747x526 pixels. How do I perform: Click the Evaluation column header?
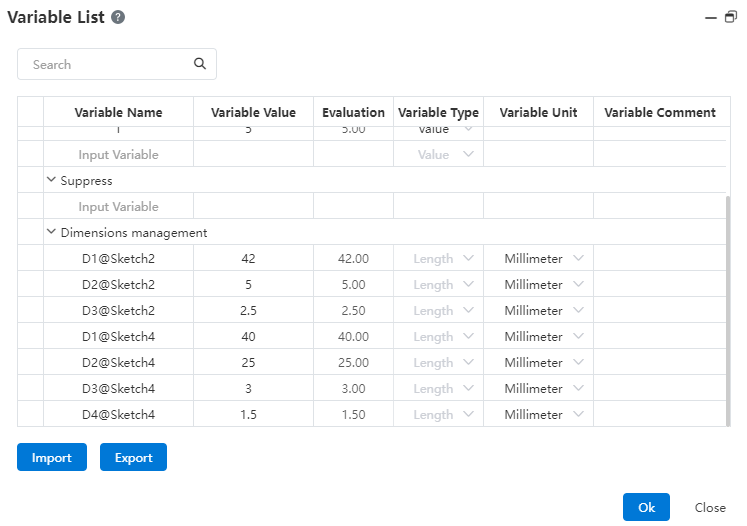tap(353, 112)
